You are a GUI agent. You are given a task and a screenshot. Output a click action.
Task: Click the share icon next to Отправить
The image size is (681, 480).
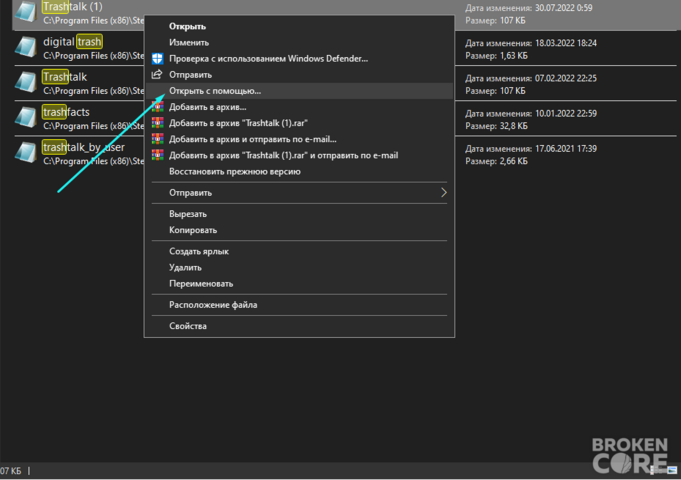click(157, 75)
